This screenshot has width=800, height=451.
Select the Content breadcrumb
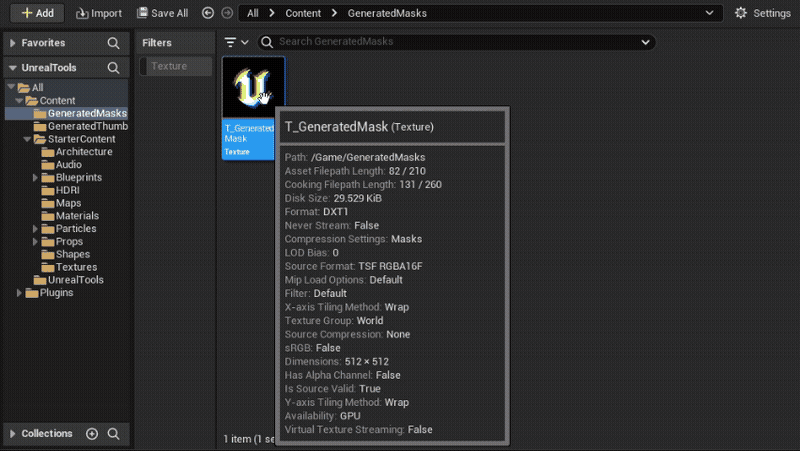pos(303,13)
